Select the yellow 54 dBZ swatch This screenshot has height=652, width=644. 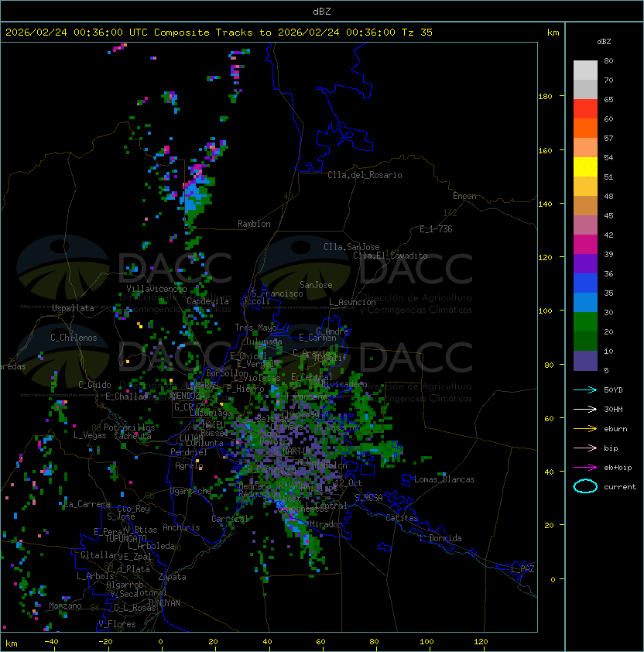click(585, 167)
